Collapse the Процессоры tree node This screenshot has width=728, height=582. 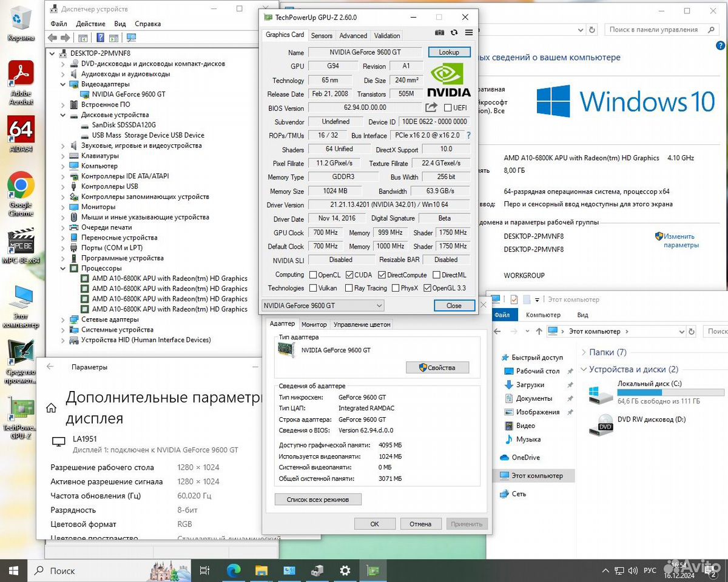[62, 268]
